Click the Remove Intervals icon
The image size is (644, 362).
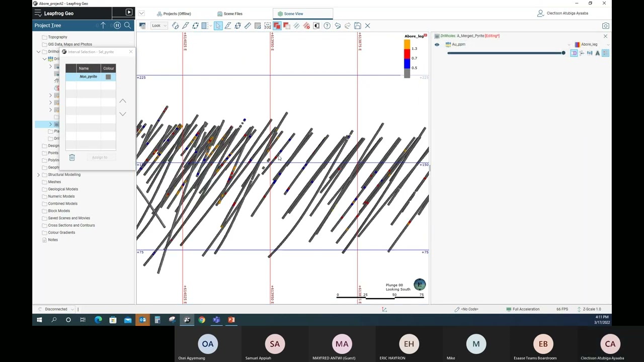pos(287,26)
